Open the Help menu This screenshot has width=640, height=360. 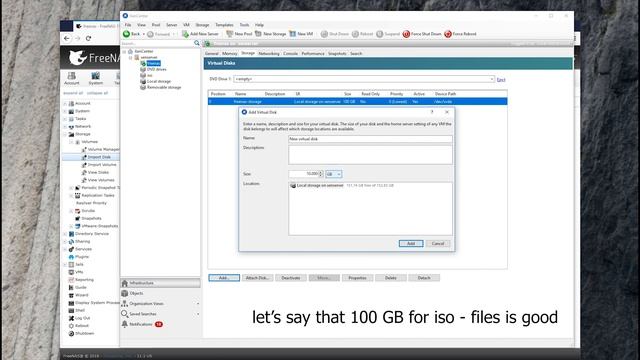click(x=259, y=25)
